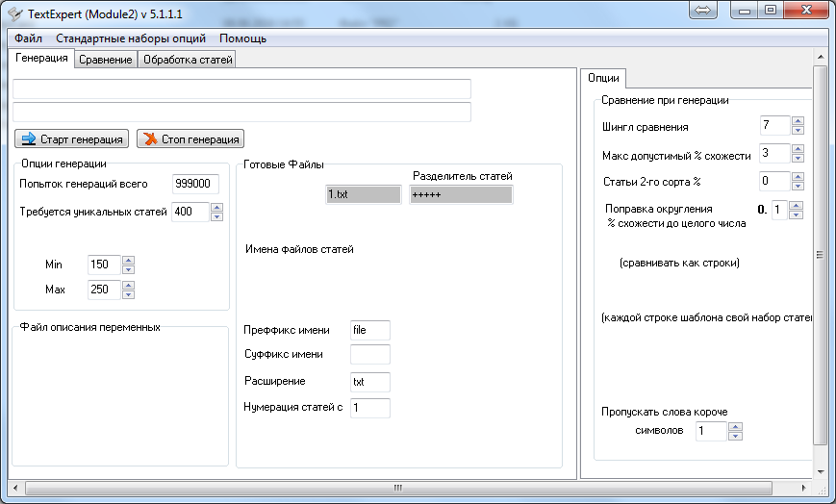Edit Попыток генераций всего field
The height and width of the screenshot is (504, 836).
tap(195, 184)
